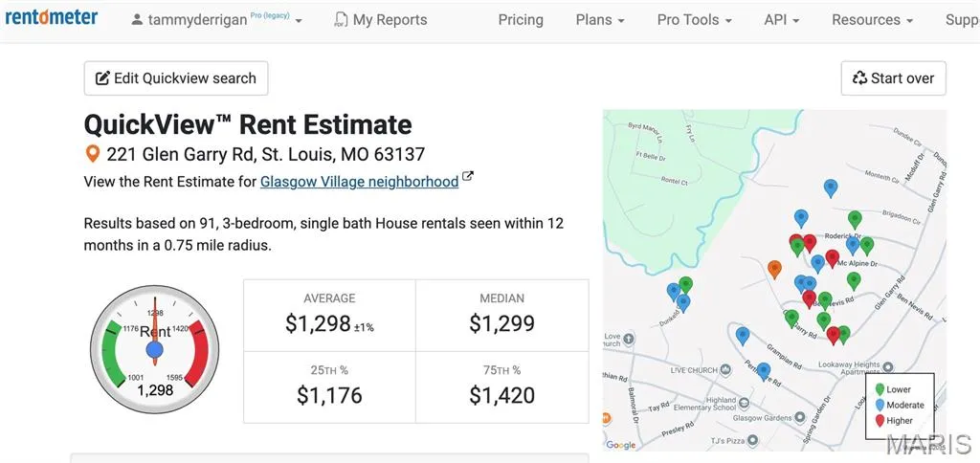This screenshot has width=980, height=463.
Task: Click the Rentometer logo
Action: pos(52,18)
